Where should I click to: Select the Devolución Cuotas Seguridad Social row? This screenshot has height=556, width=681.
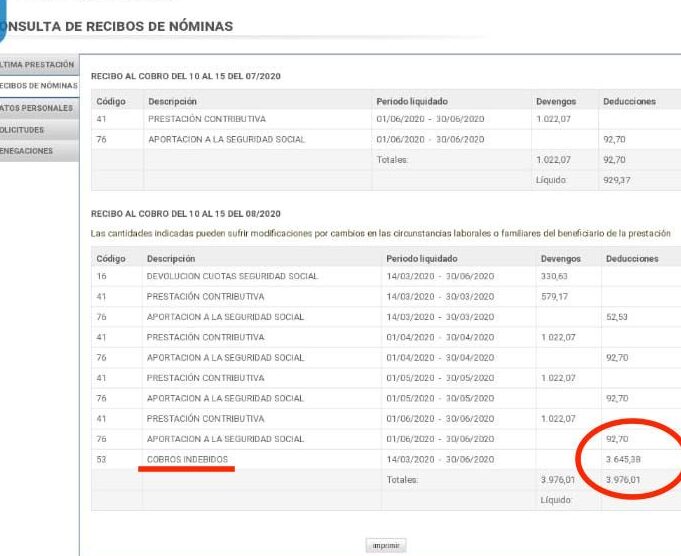[232, 275]
